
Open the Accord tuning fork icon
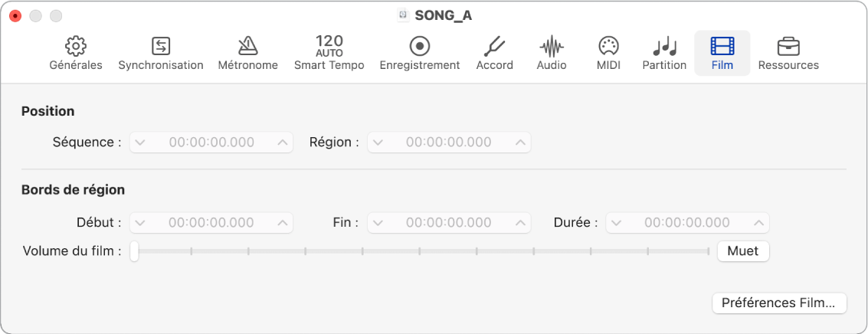coord(494,46)
